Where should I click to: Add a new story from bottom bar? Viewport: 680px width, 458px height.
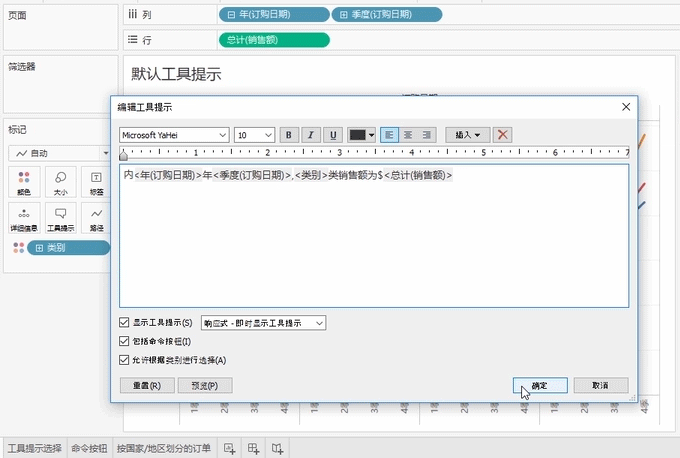point(277,448)
